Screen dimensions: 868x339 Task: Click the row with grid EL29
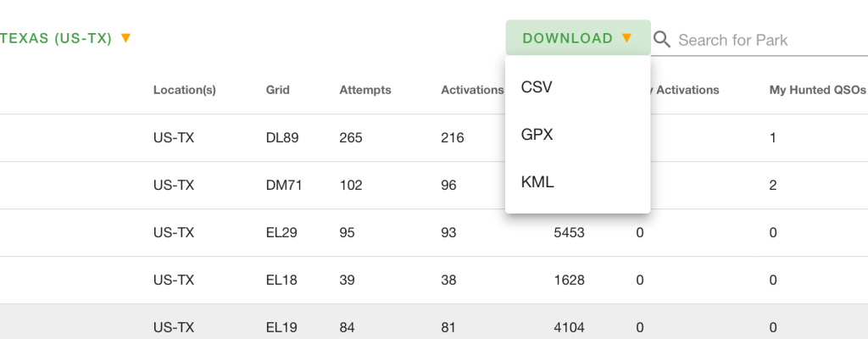pos(281,232)
